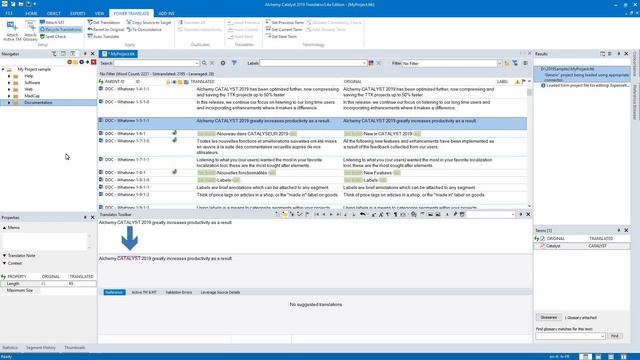
Task: Open the VIEW ribbon tab
Action: 99,13
